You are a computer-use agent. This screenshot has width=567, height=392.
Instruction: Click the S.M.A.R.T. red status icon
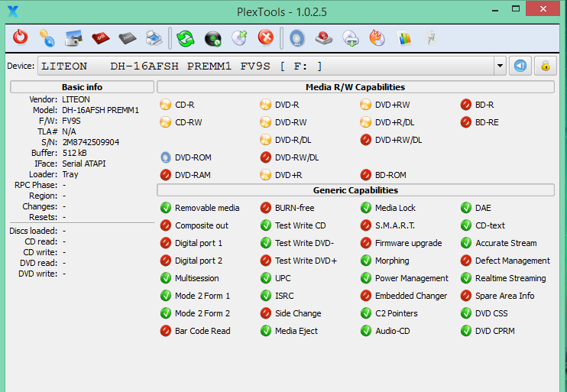pyautogui.click(x=365, y=225)
